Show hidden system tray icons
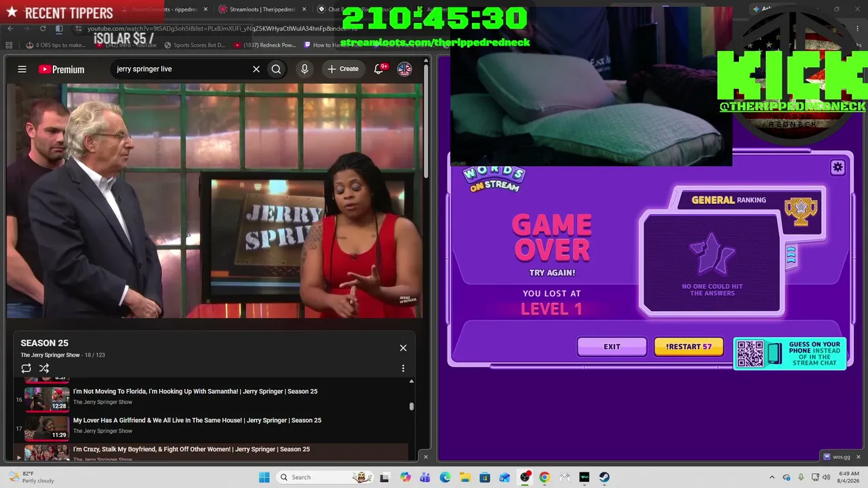 click(x=772, y=477)
